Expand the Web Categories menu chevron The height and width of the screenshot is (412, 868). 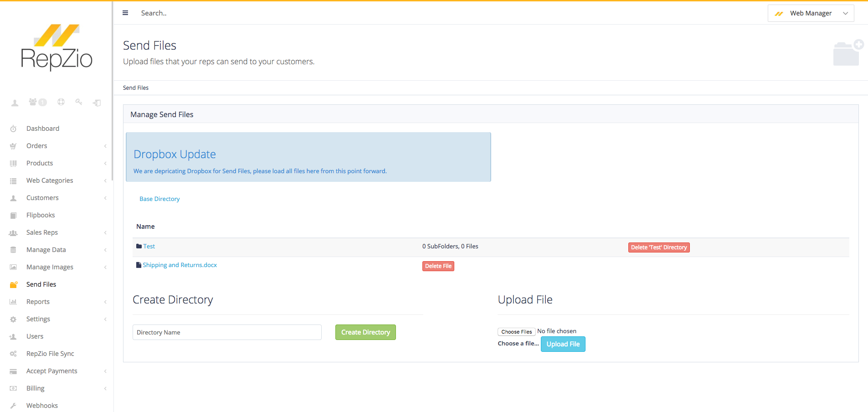coord(105,181)
